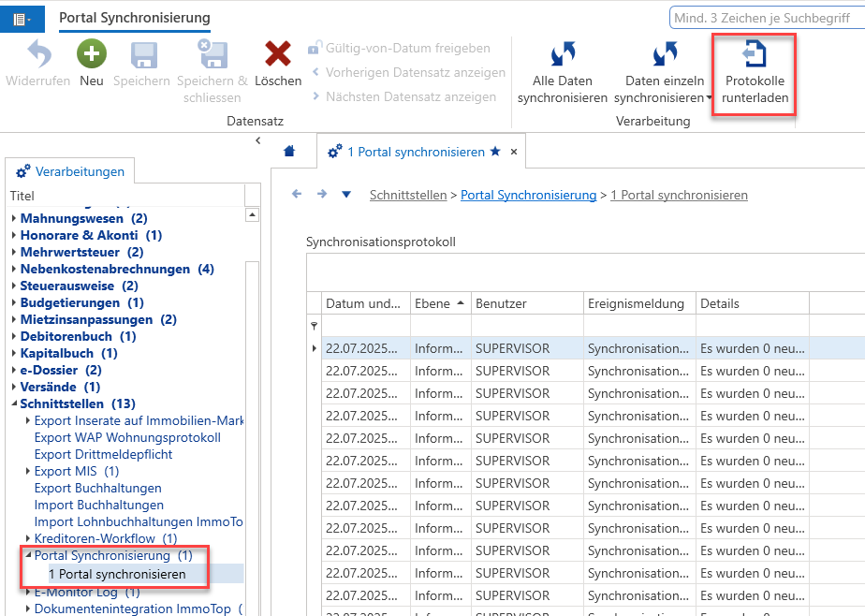Delete record with red Löschen icon
This screenshot has width=865, height=616.
(x=278, y=54)
